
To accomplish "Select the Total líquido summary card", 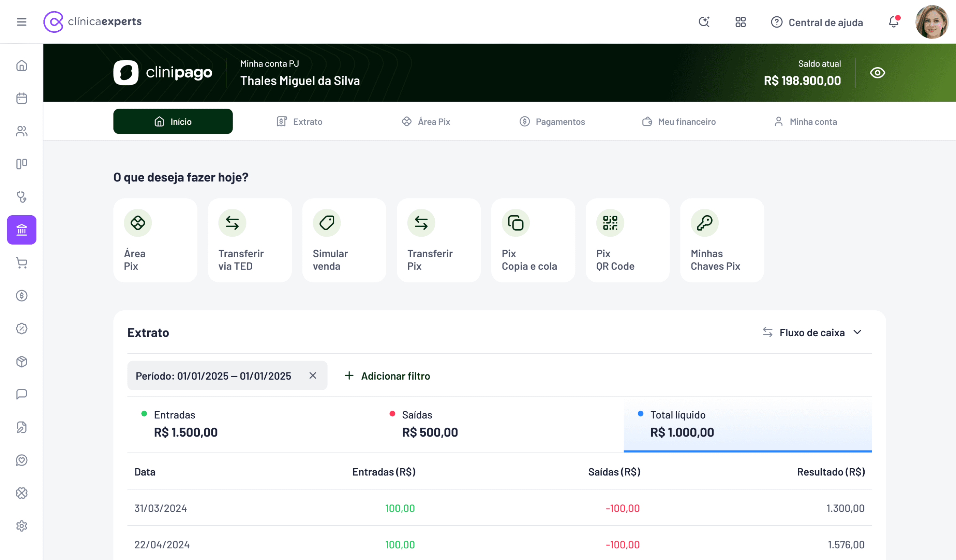I will pyautogui.click(x=747, y=424).
